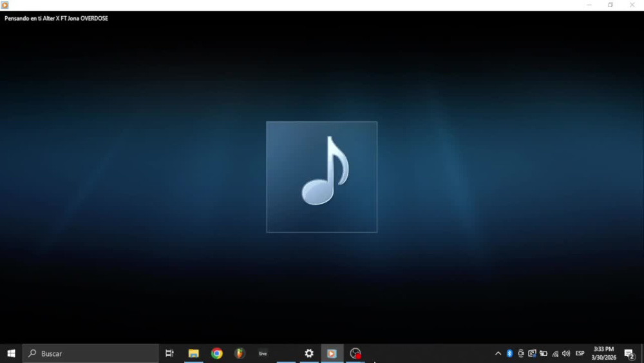644x363 pixels.
Task: Click the media player icon in the title bar
Action: (5, 5)
